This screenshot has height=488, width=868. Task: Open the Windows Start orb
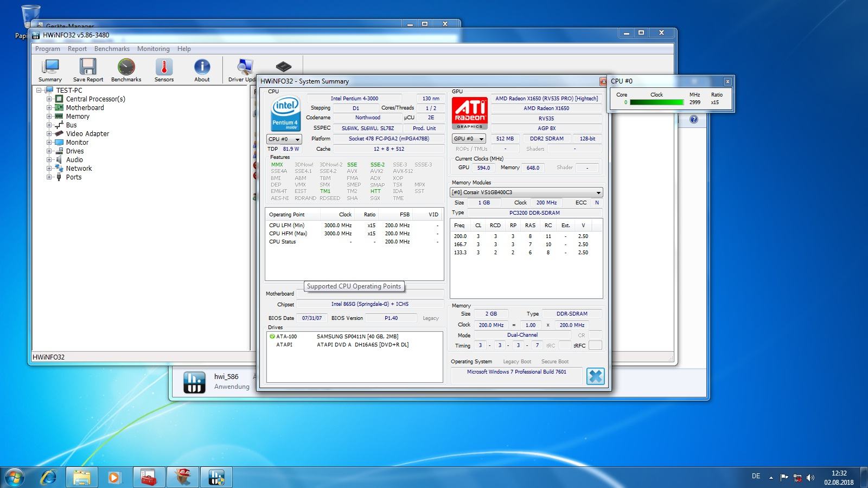point(15,478)
